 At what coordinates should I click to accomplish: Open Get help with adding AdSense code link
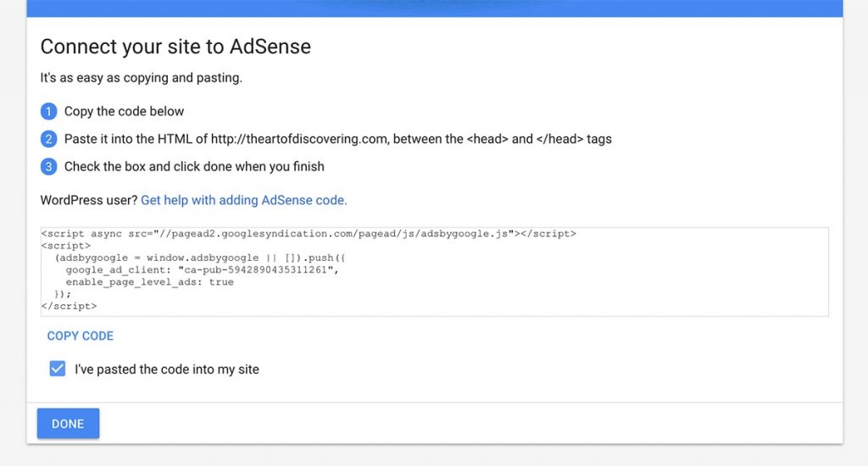point(243,200)
